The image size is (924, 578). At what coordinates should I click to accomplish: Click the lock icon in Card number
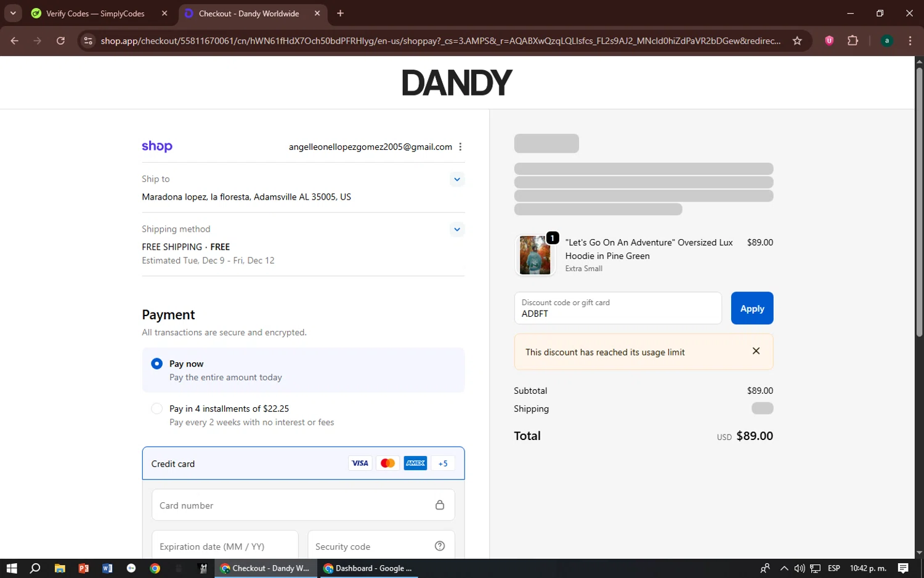[x=440, y=505]
